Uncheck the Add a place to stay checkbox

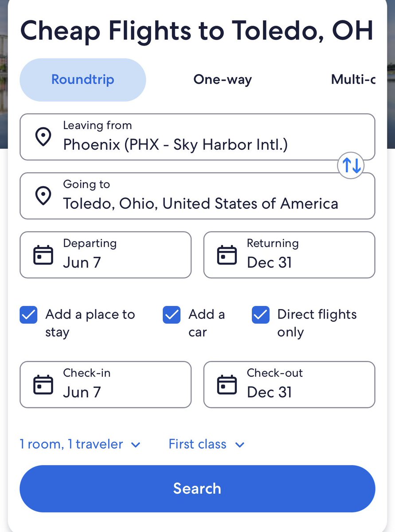[x=28, y=315]
